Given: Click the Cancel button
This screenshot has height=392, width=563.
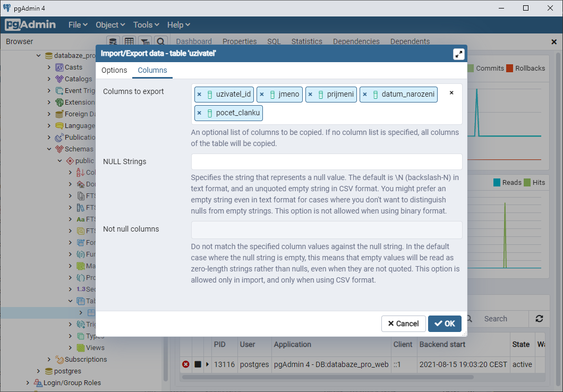Looking at the screenshot, I should pos(403,323).
